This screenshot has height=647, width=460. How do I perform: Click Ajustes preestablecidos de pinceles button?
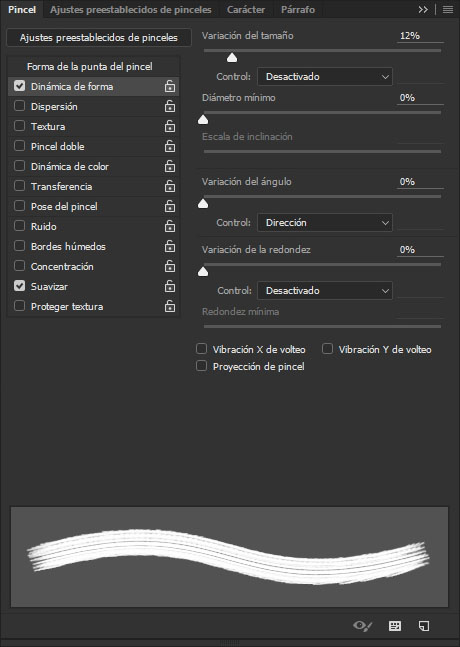pos(99,38)
